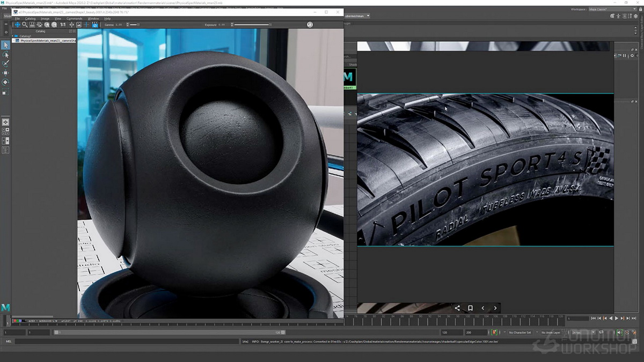Screen dimensions: 644x362
Task: Pick the Paint Selection tool in the toolbox
Action: point(6,64)
